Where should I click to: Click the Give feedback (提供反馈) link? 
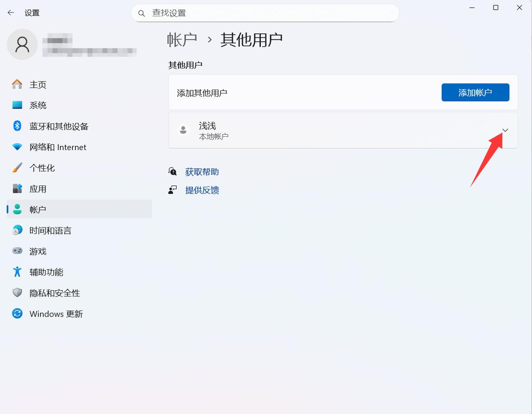click(202, 190)
